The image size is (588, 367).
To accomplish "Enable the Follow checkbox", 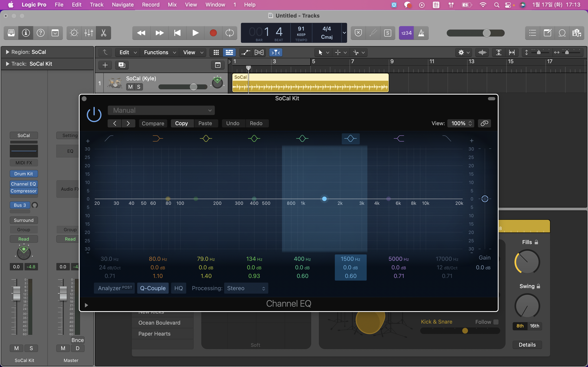I will pos(496,322).
